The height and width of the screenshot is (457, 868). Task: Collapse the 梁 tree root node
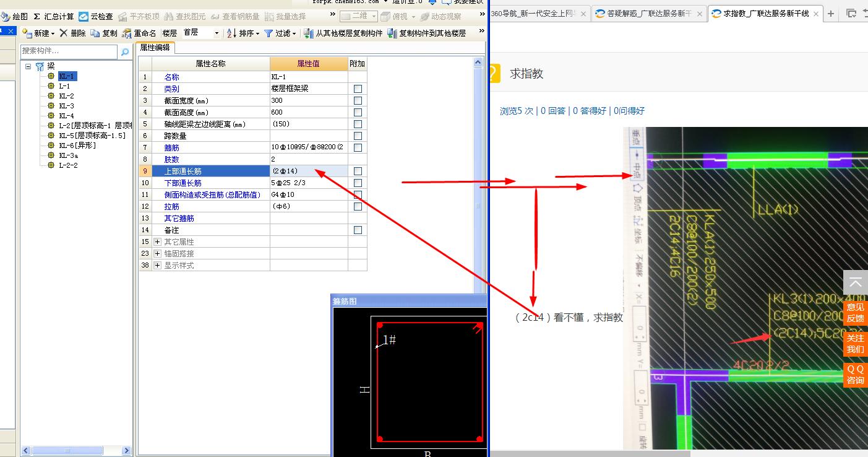click(x=28, y=66)
